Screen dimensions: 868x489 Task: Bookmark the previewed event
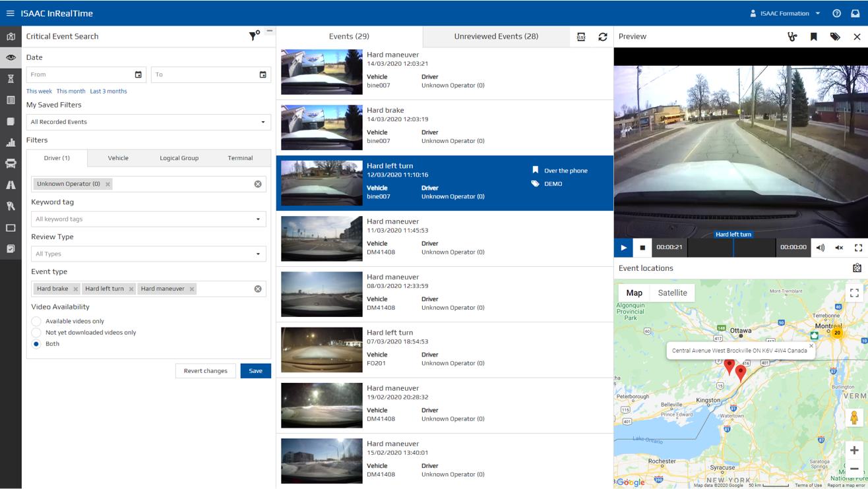[814, 37]
